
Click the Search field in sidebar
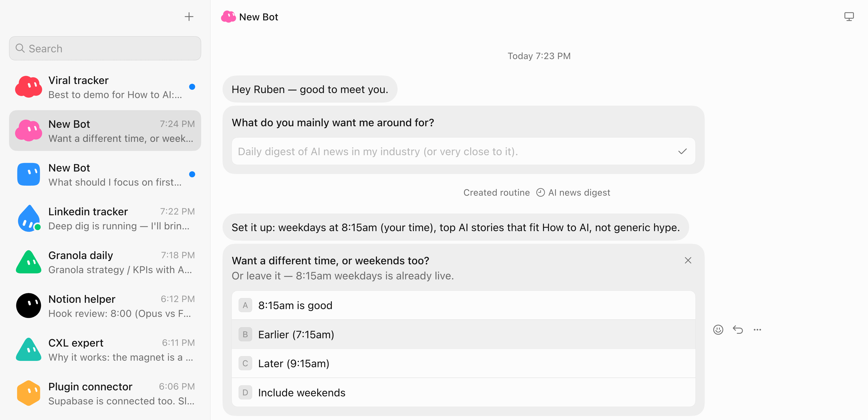pyautogui.click(x=105, y=48)
